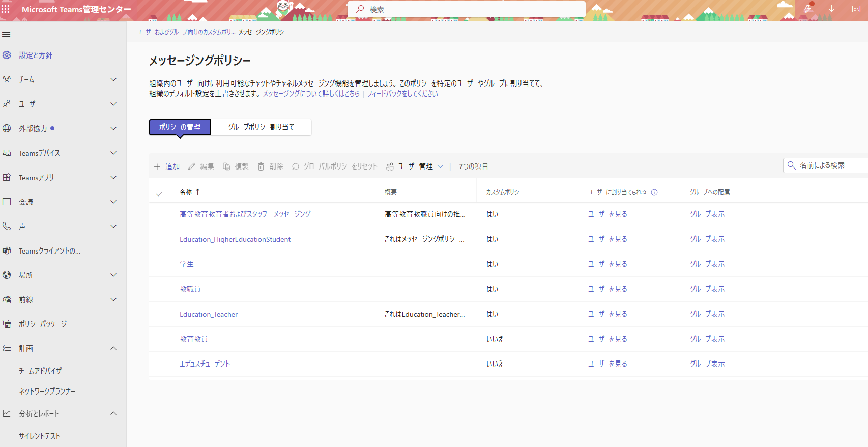Click the 外部協力 globe icon
This screenshot has width=868, height=447.
[x=7, y=128]
